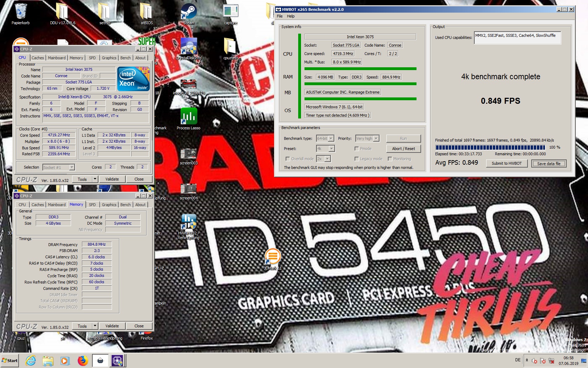
Task: Launch CrystalDiskInfo shortcut
Action: [x=189, y=48]
